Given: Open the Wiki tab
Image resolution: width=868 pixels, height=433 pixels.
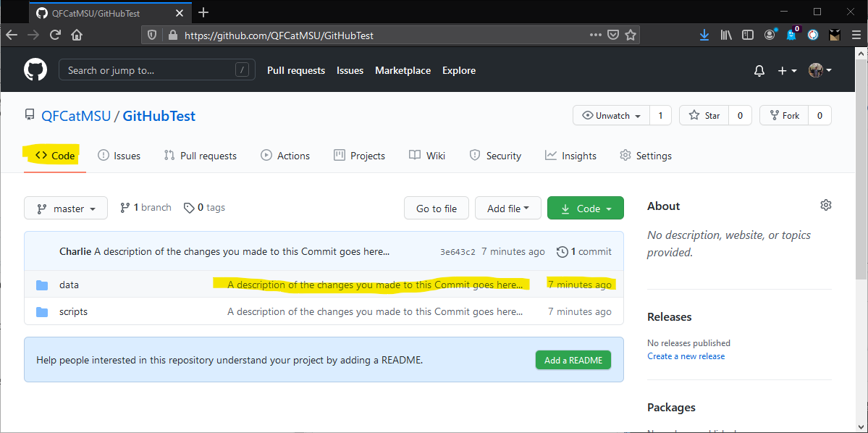Looking at the screenshot, I should tap(427, 156).
